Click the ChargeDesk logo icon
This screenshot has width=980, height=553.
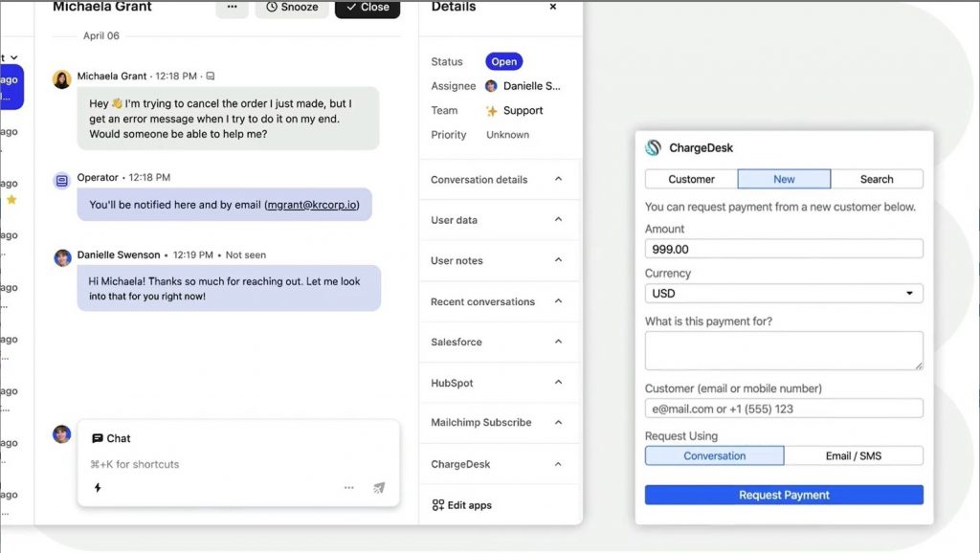click(x=653, y=147)
